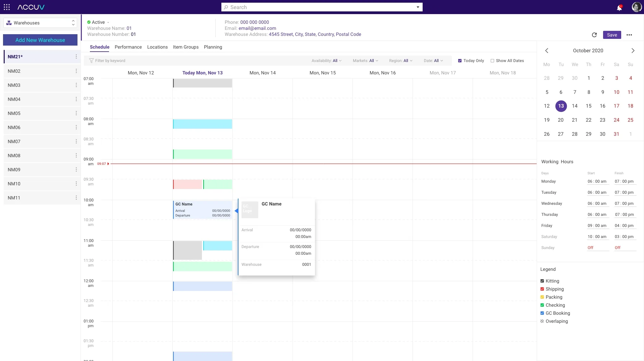Open the app launcher grid icon
Viewport: 644px width, 361px height.
click(x=7, y=7)
